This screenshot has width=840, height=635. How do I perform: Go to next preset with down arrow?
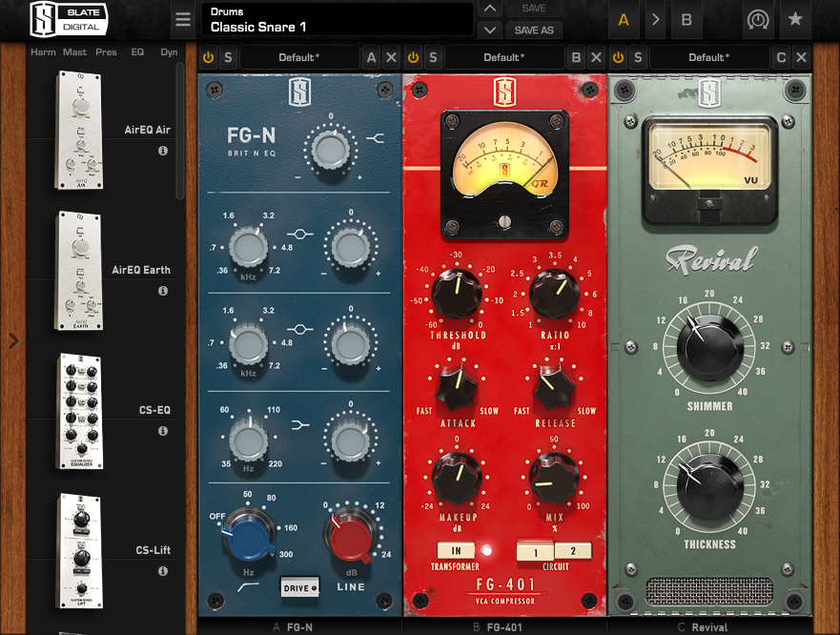(x=489, y=30)
